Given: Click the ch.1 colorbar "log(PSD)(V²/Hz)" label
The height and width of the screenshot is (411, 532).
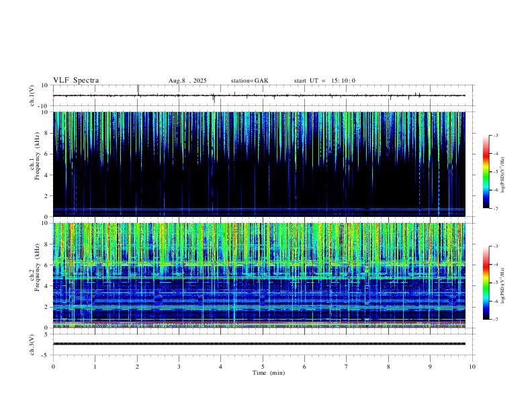Looking at the screenshot, I should pos(504,175).
